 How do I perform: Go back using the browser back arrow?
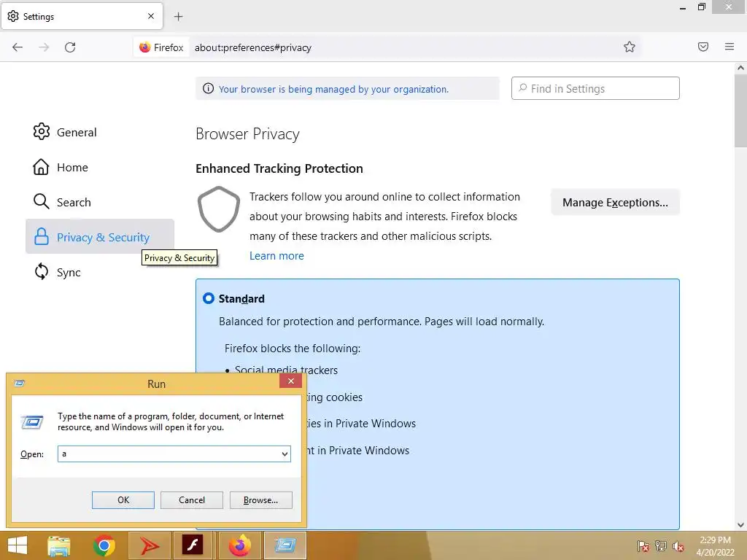point(18,47)
